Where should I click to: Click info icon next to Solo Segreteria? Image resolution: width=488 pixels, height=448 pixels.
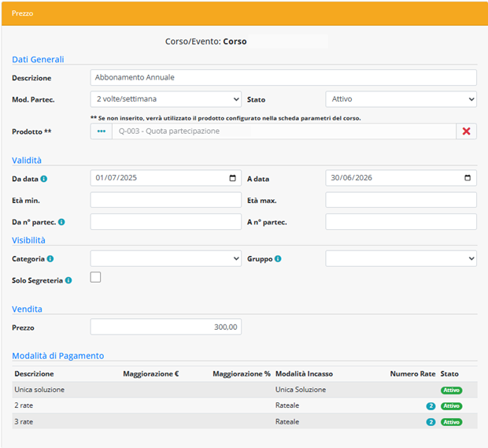pos(68,280)
